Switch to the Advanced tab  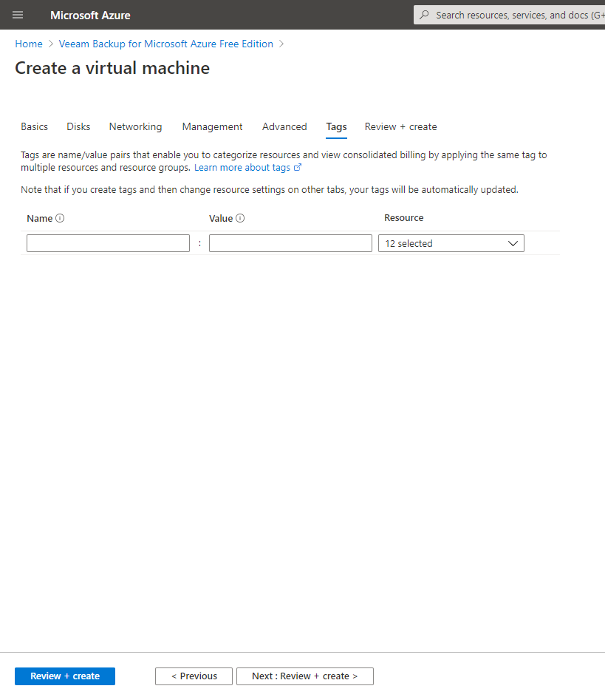[284, 127]
